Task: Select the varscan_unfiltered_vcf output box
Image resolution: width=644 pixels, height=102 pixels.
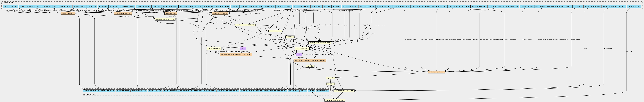Action: pyautogui.click(x=91, y=91)
